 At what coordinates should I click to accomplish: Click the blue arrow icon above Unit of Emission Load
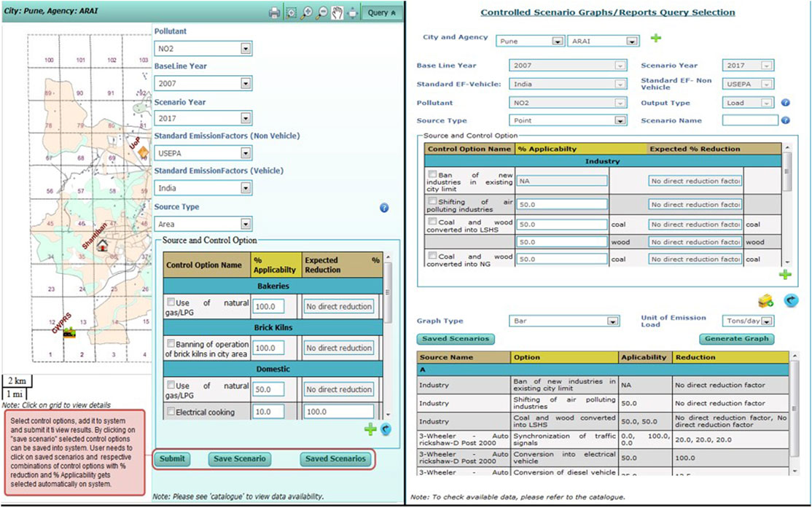point(791,300)
